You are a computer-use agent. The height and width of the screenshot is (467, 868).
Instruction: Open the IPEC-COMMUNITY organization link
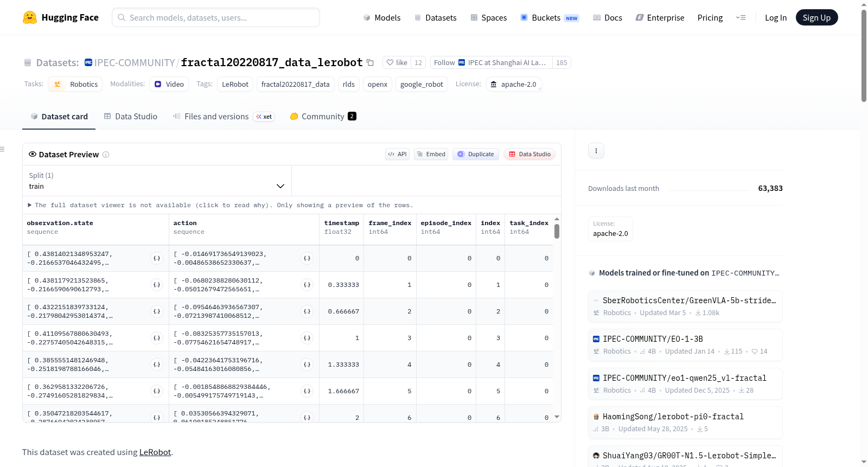click(x=135, y=62)
